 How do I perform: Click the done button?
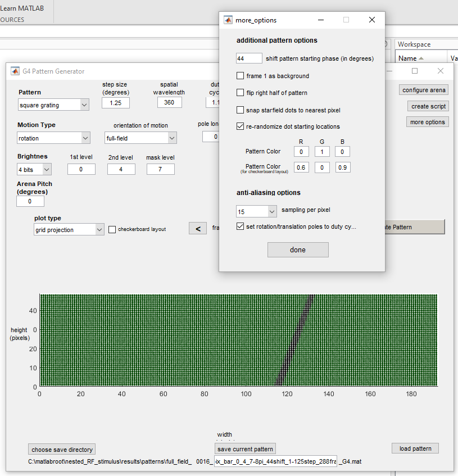pyautogui.click(x=298, y=250)
